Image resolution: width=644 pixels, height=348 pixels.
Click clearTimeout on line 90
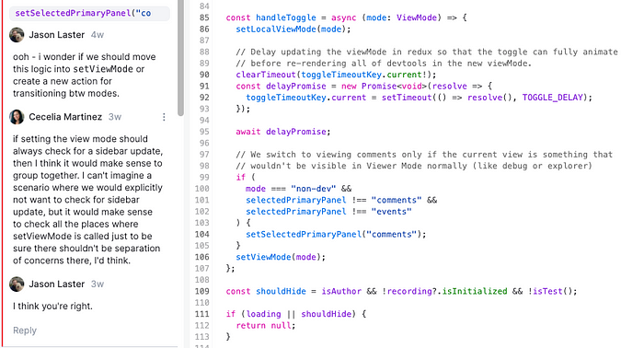pos(266,75)
